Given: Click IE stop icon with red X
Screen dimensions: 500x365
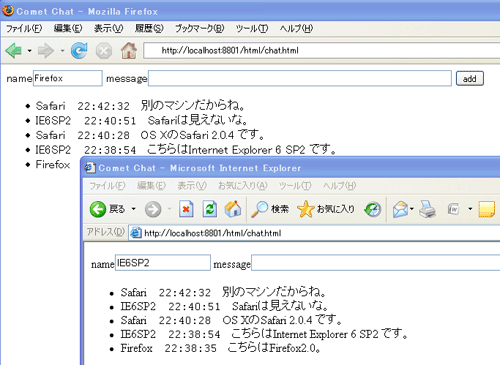Looking at the screenshot, I should pos(186,209).
